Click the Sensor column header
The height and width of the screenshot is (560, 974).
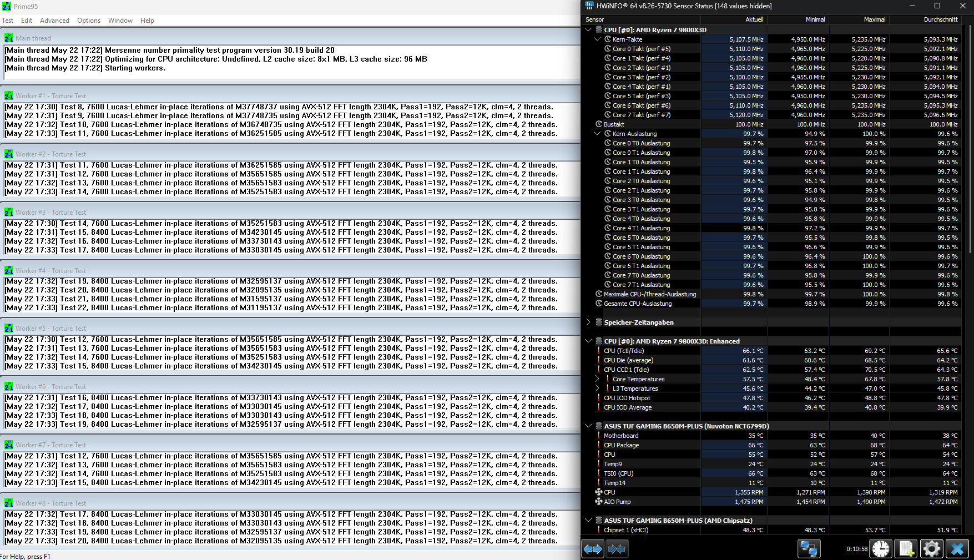click(x=642, y=19)
